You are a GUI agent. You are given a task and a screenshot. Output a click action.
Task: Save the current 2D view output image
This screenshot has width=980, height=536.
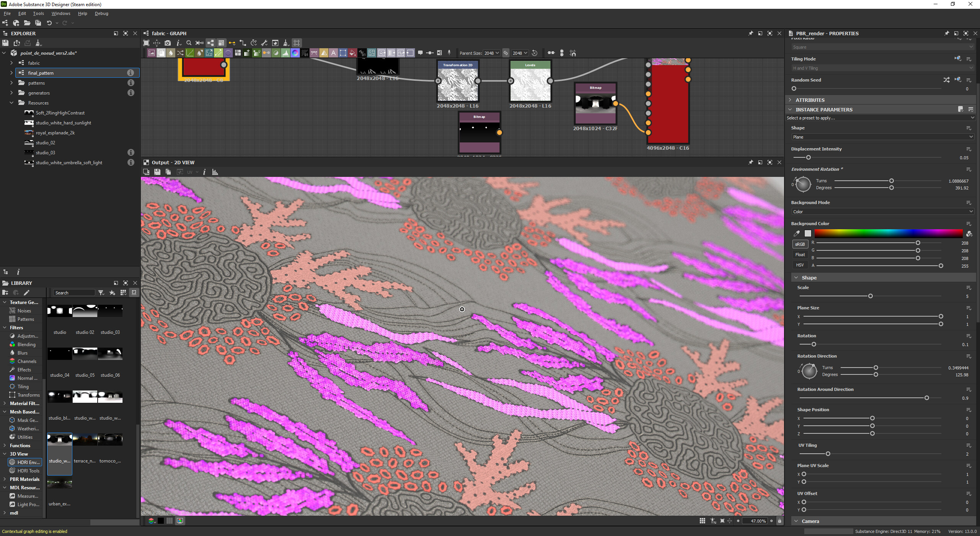point(157,172)
